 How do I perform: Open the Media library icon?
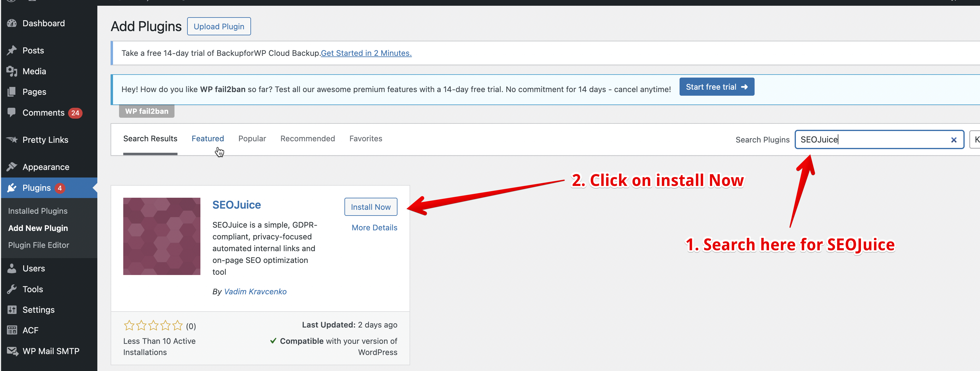(x=12, y=71)
